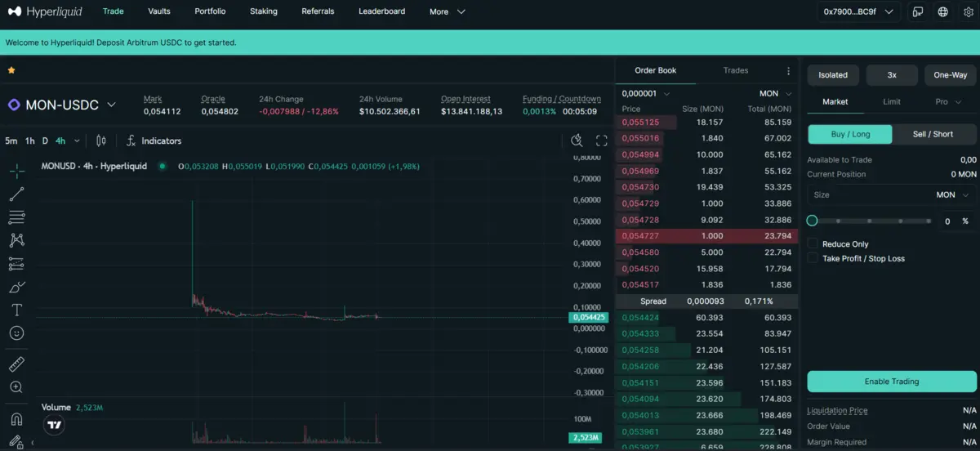Click the favorite star icon
Screen dimensions: 980x451
11,70
